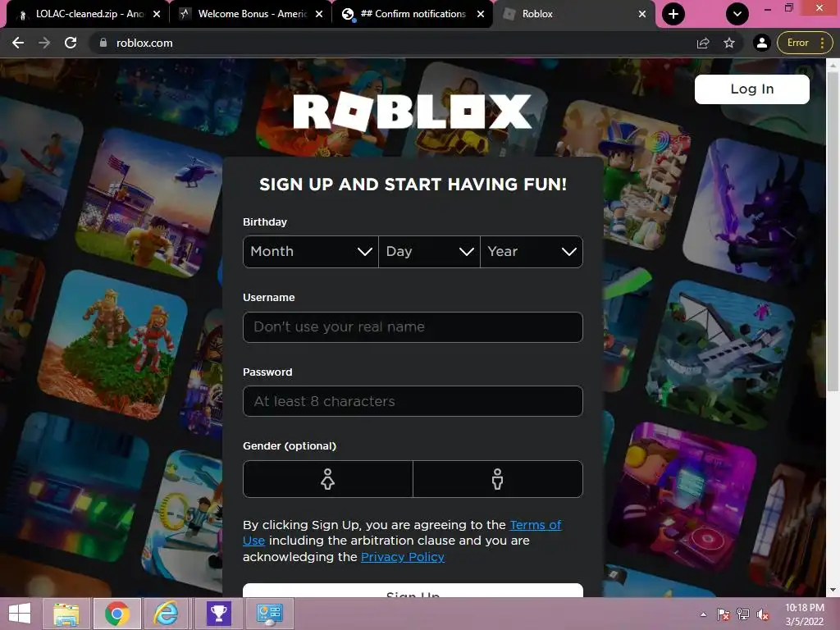840x630 pixels.
Task: Close the LOLAC-cleaned.zip tab
Action: [x=157, y=14]
